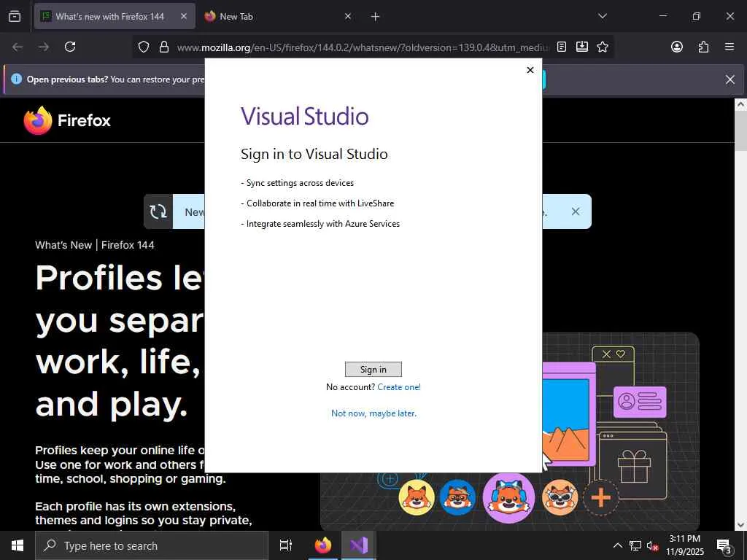Click the 'Type here to search' taskbar box

pos(152,545)
